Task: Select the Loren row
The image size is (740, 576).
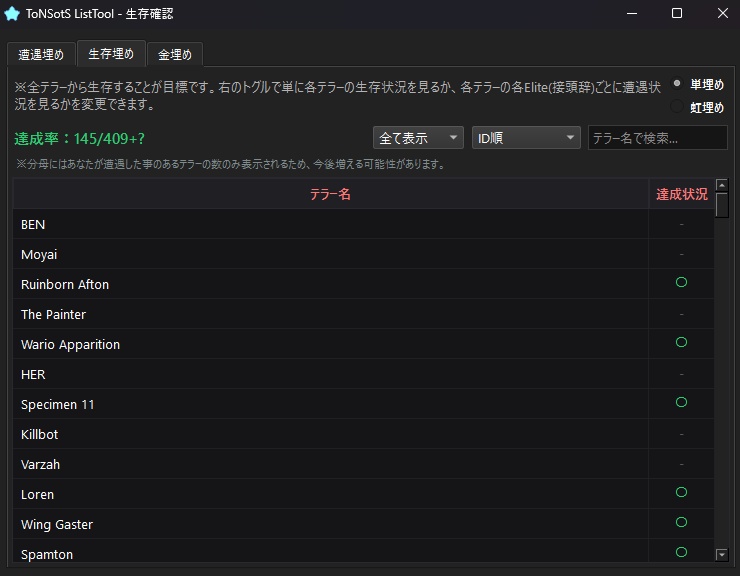Action: tap(363, 494)
